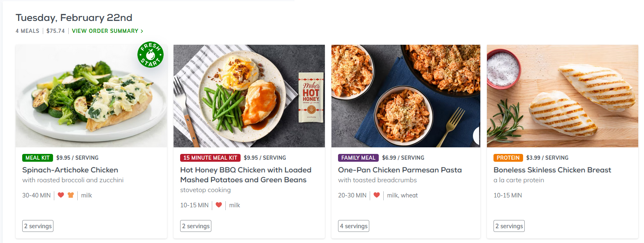
Task: Open 2 servings selector for Hot Honey BBQ Chicken
Action: (x=196, y=226)
